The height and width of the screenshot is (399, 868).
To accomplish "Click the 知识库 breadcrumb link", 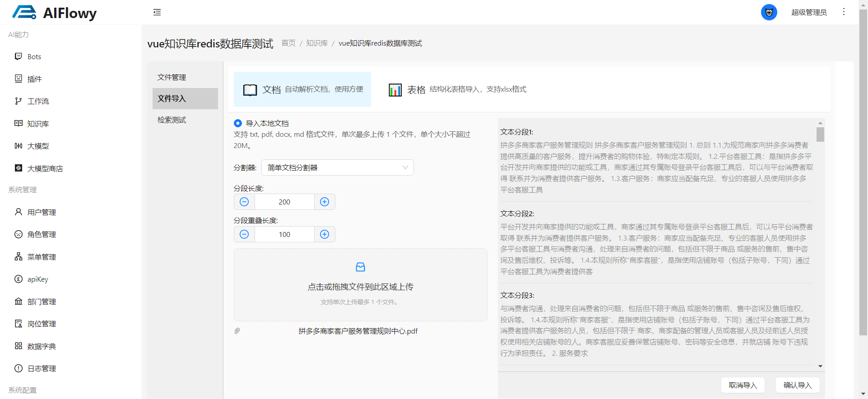I will tap(317, 43).
